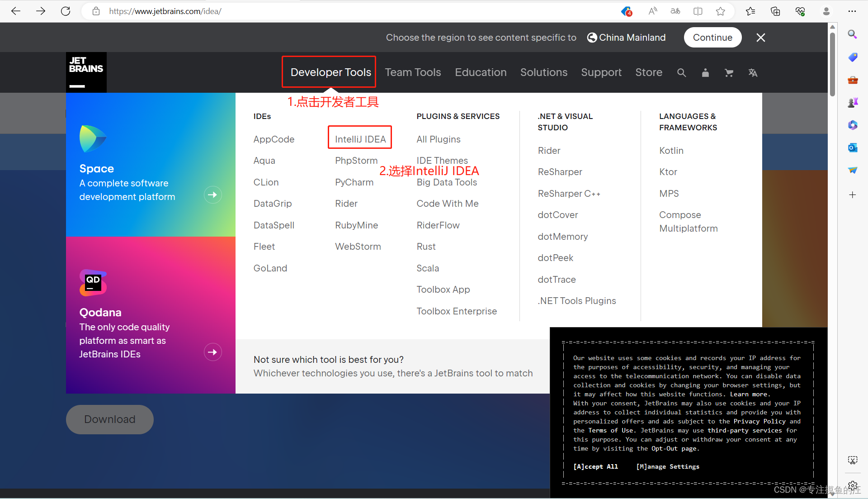Open the shopping coupon icon in address bar
The image size is (868, 499).
627,11
